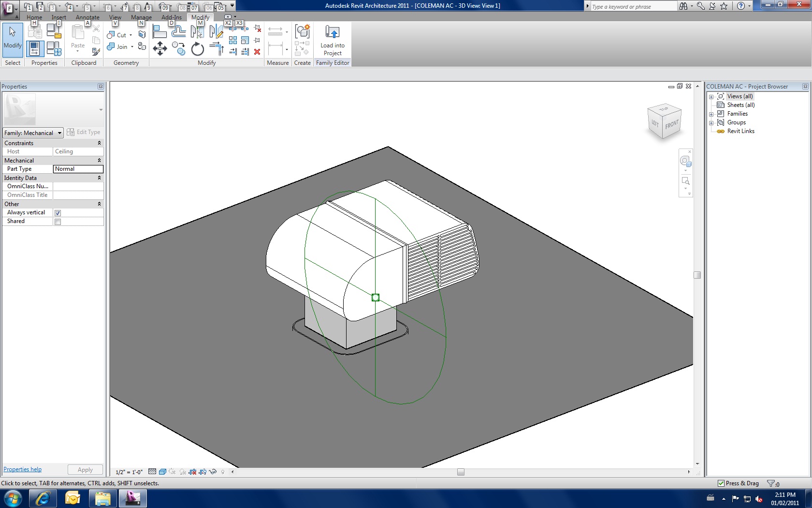Click the red Delete icon

coord(257,52)
